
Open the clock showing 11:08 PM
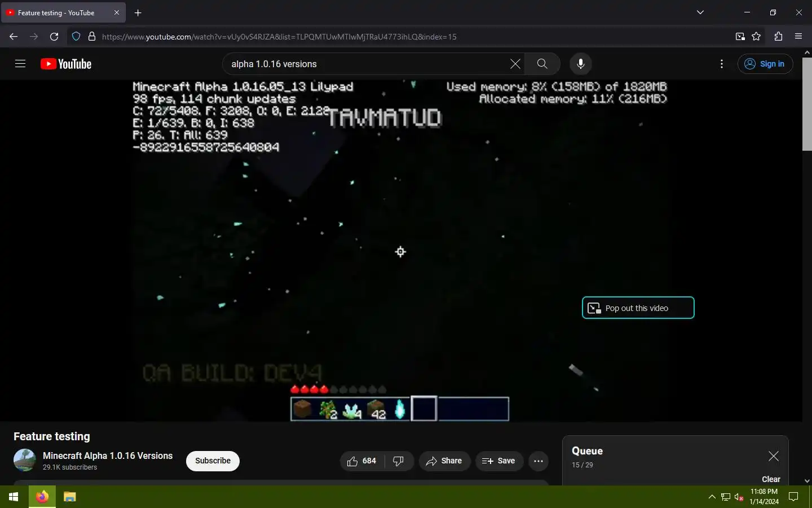[x=764, y=497]
